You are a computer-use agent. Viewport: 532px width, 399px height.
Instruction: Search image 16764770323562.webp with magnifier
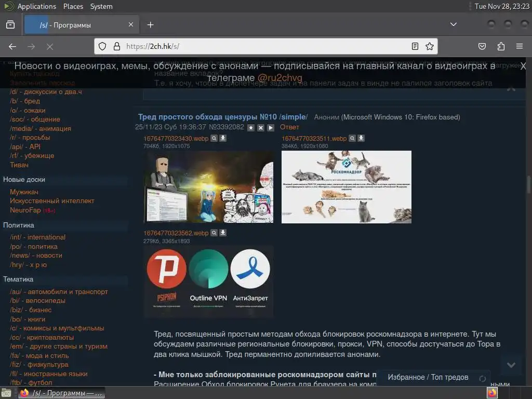[x=214, y=233]
